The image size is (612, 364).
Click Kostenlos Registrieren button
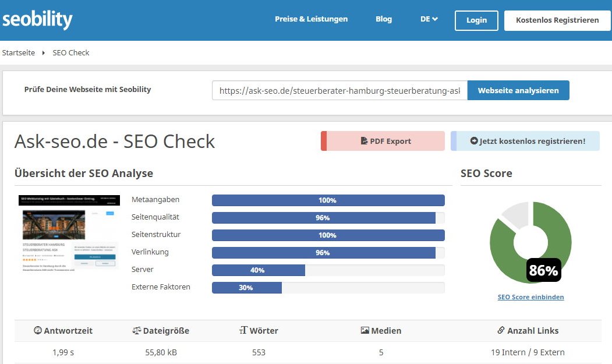(557, 20)
